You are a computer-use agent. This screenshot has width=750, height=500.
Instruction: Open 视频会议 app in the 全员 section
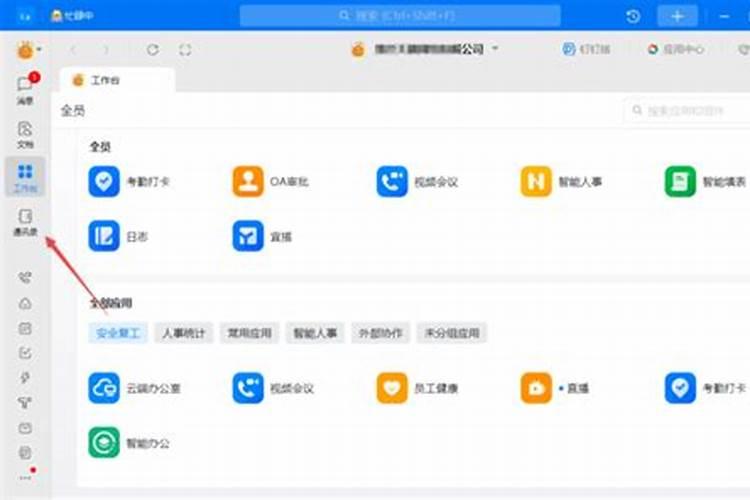417,181
